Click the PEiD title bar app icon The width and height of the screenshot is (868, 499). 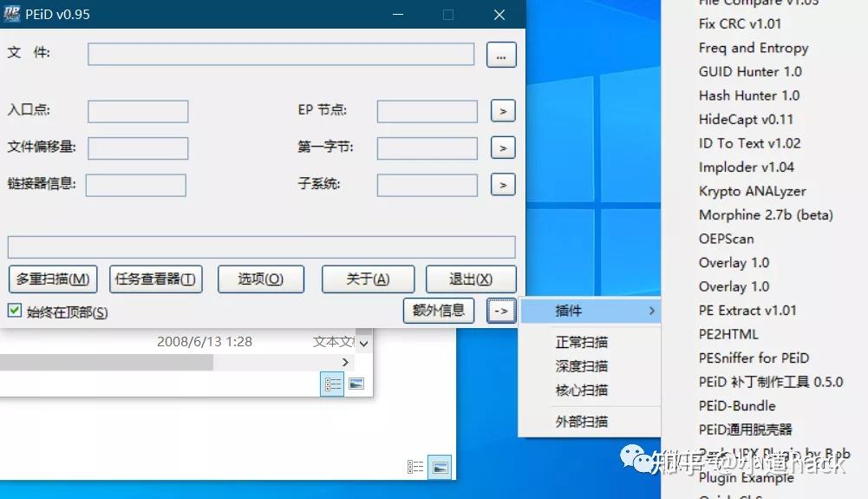[11, 14]
